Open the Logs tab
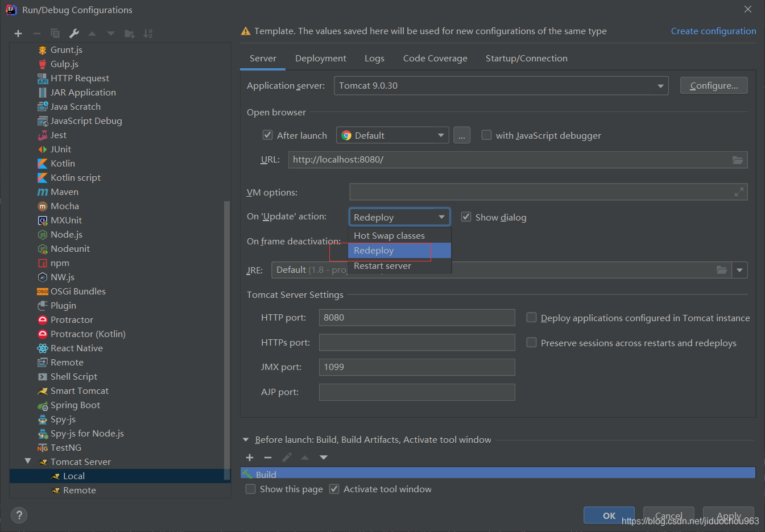Screen dimensions: 765x532 374,59
